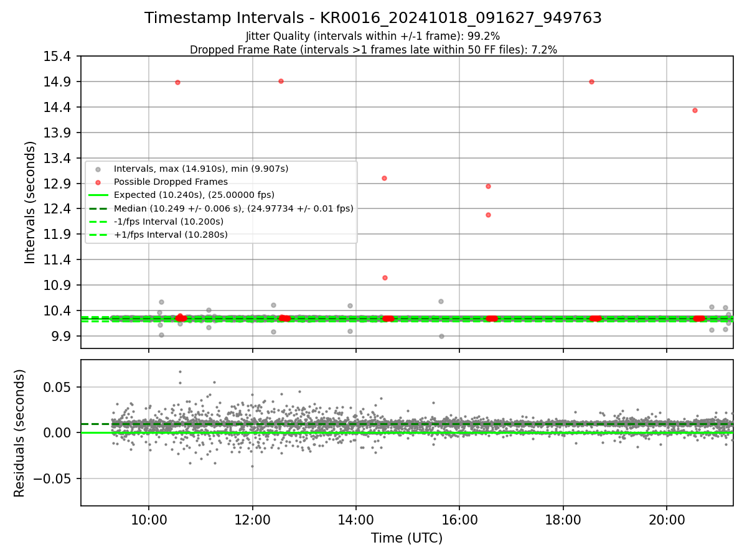Click the red dropped-frame point near 10:30 at 14.9
This screenshot has height=560, width=747.
pos(177,82)
